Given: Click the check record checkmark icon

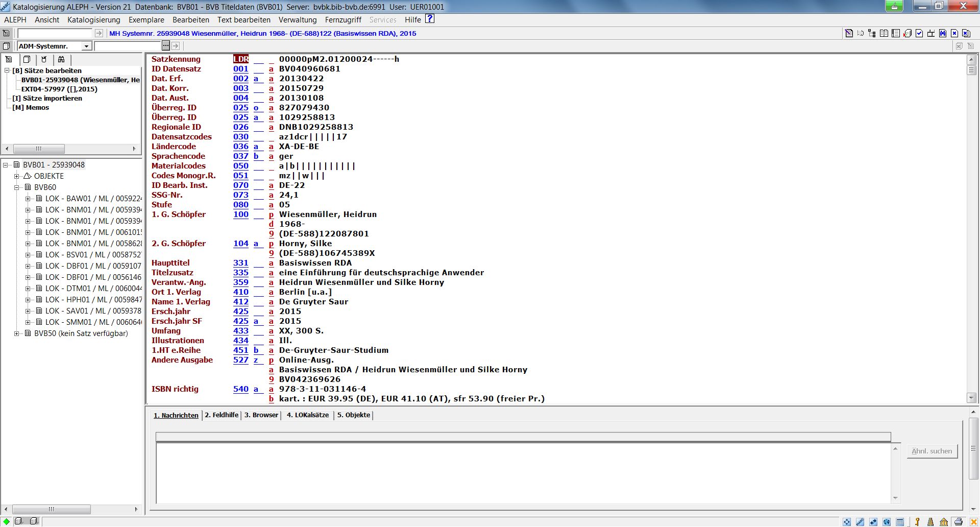Looking at the screenshot, I should pyautogui.click(x=919, y=33).
